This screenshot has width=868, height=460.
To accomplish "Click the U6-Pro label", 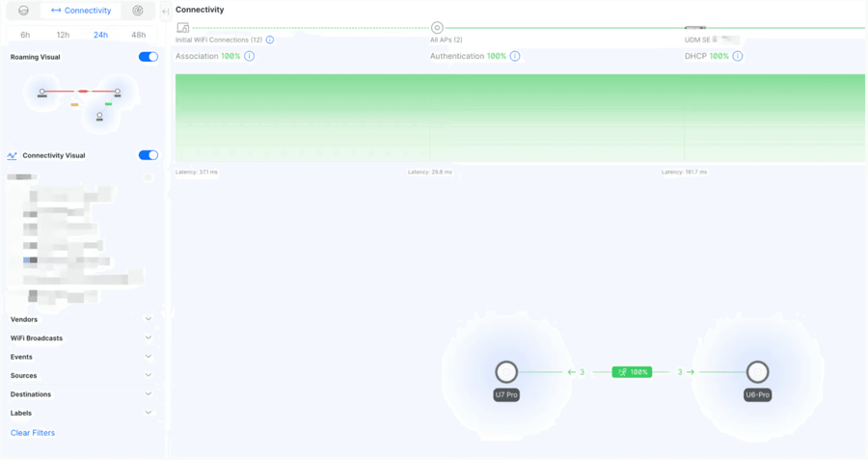I will click(x=757, y=394).
